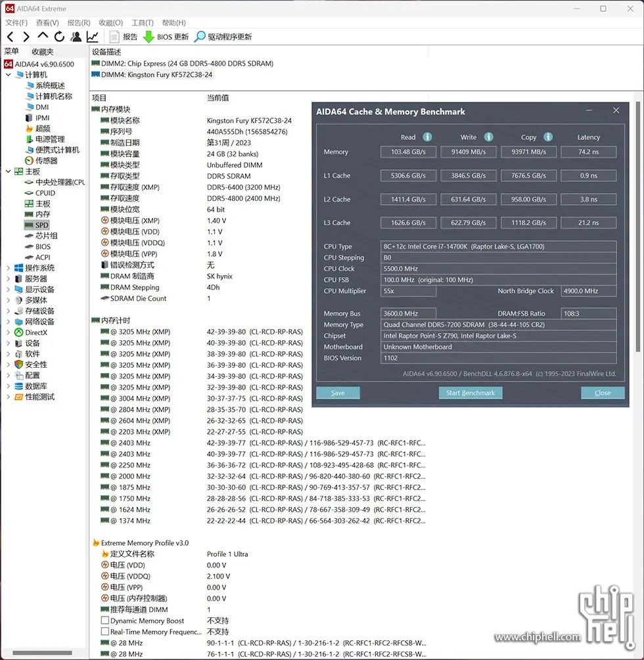
Task: Click Close button in benchmark dialog
Action: pos(603,393)
